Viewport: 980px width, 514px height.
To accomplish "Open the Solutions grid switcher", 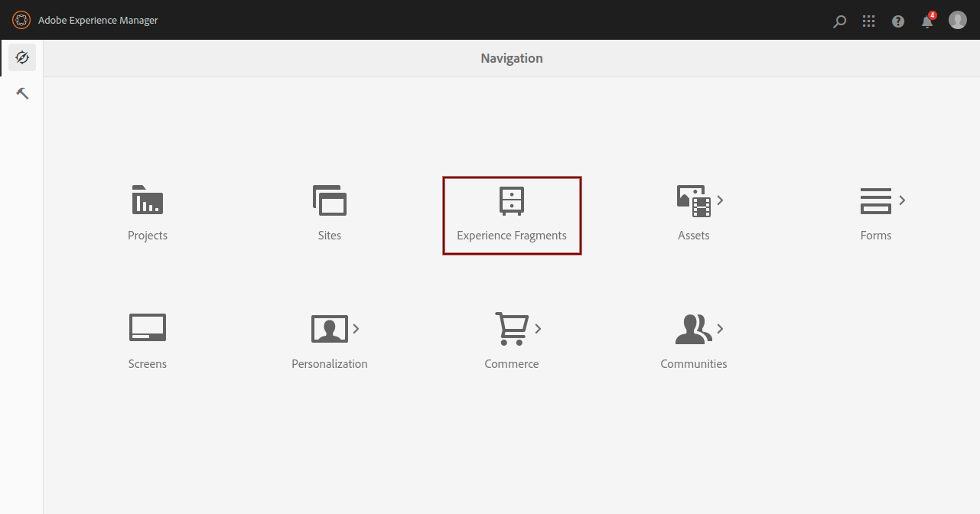I will pos(868,21).
